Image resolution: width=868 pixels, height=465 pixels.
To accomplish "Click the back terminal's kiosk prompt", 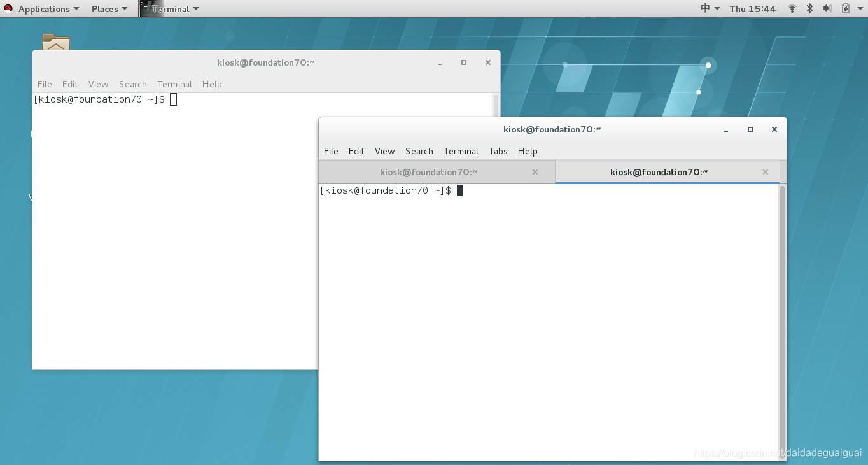I will click(99, 99).
